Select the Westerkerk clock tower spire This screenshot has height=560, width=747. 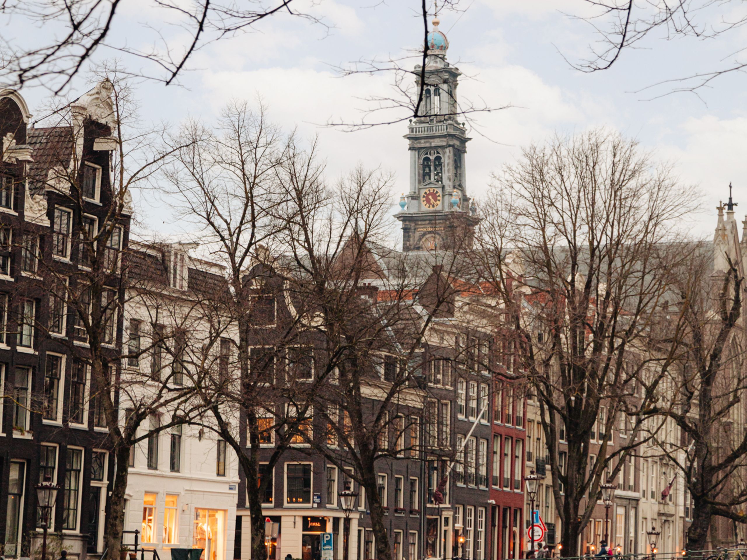(x=435, y=101)
